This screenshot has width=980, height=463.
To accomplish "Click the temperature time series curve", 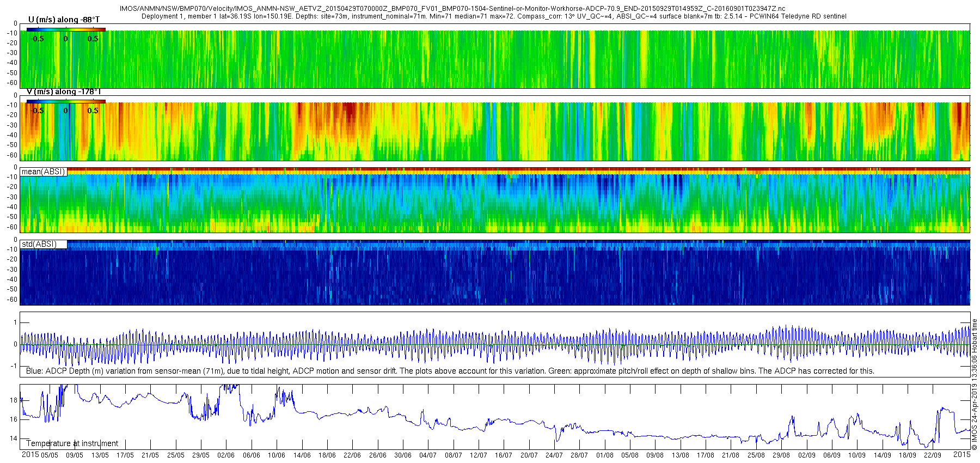I will [x=495, y=417].
